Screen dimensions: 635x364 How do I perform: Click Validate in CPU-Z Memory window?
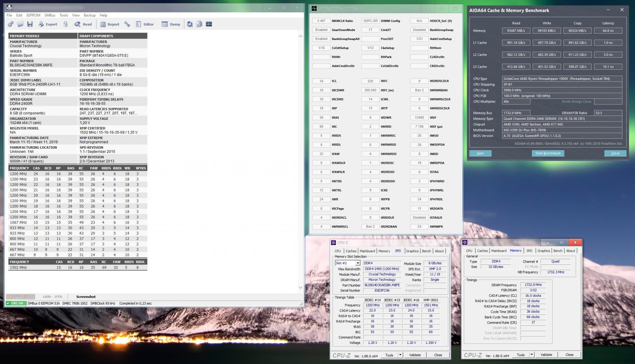click(x=546, y=355)
